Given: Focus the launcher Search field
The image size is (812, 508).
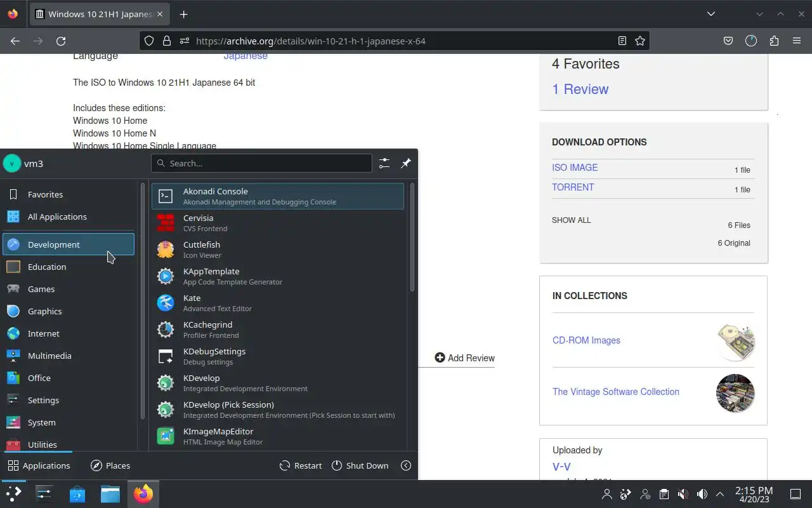Looking at the screenshot, I should (x=261, y=163).
